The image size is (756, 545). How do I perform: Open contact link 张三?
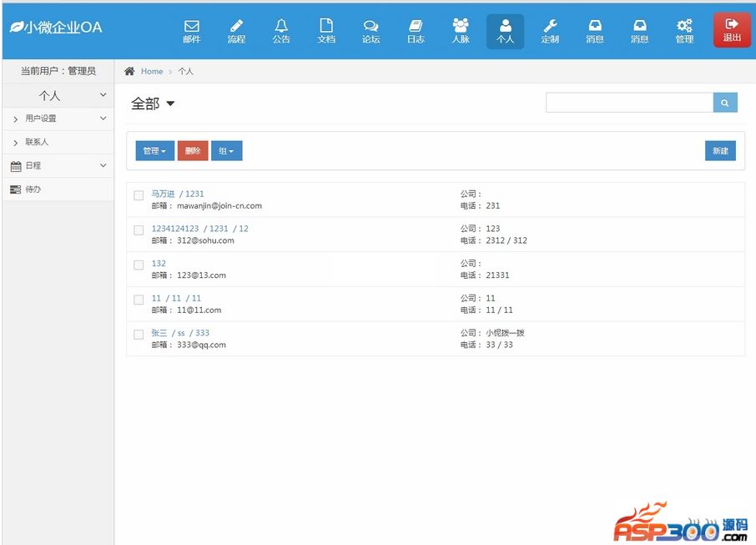pyautogui.click(x=159, y=333)
